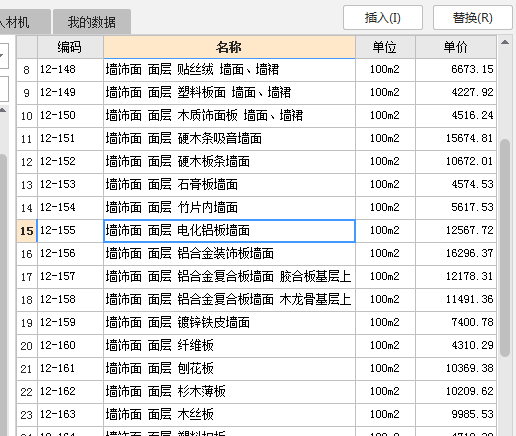Sort by the 编码 column header
Image resolution: width=516 pixels, height=436 pixels.
(70, 47)
